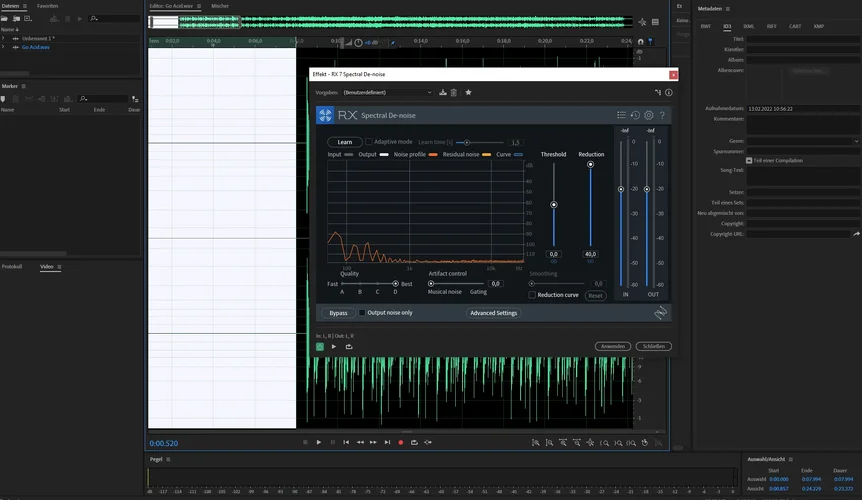This screenshot has width=862, height=500.
Task: Open Advanced Settings in RX
Action: 493,313
